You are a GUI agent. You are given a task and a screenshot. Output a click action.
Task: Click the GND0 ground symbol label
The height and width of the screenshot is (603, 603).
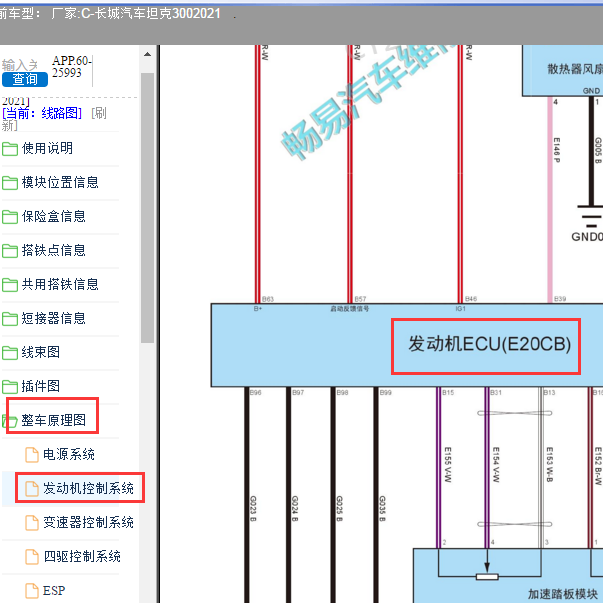coord(587,237)
